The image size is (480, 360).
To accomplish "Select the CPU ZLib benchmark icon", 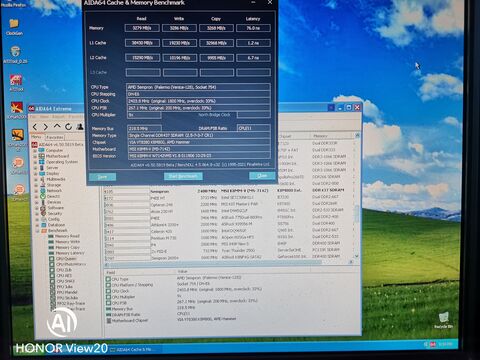I will coord(52,270).
